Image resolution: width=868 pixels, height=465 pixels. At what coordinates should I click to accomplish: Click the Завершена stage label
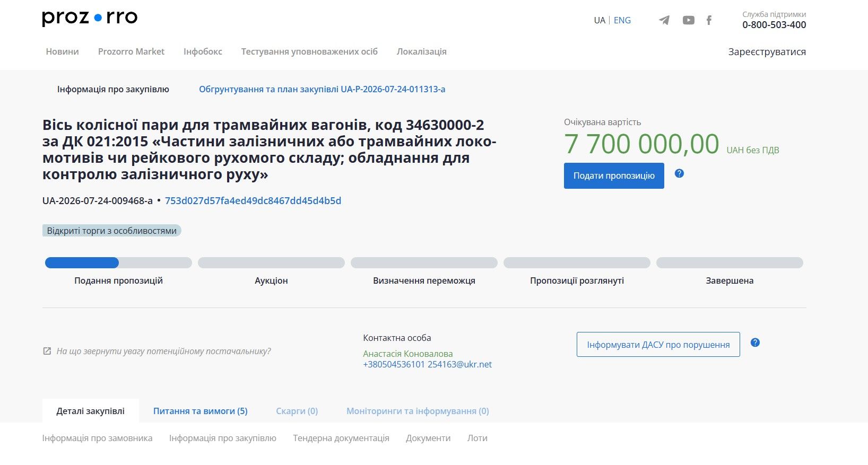coord(730,280)
